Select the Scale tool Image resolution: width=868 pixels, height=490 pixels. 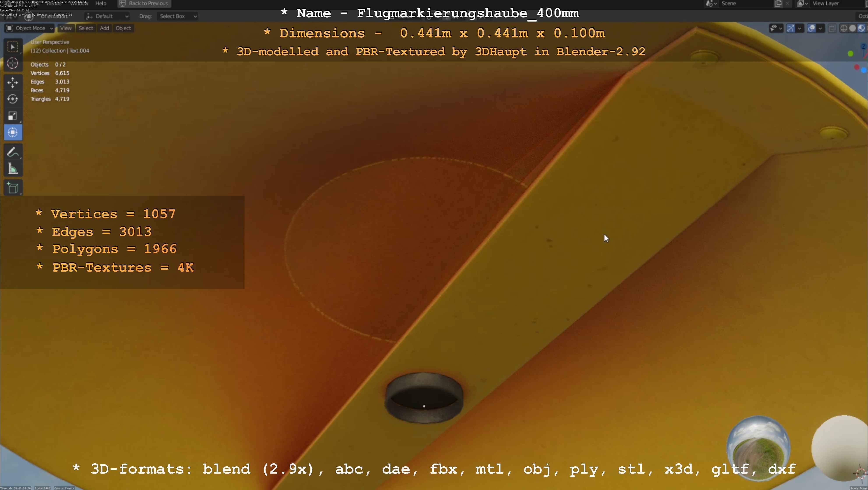pyautogui.click(x=13, y=116)
